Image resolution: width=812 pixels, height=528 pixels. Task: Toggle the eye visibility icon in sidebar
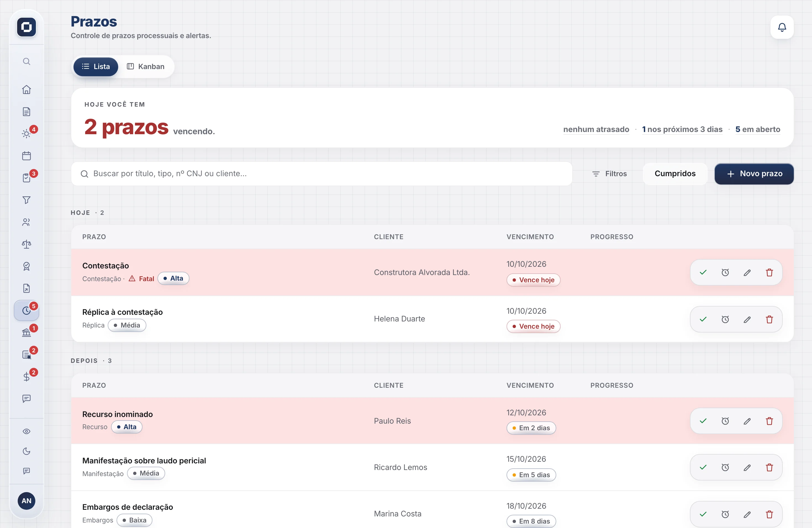(27, 431)
